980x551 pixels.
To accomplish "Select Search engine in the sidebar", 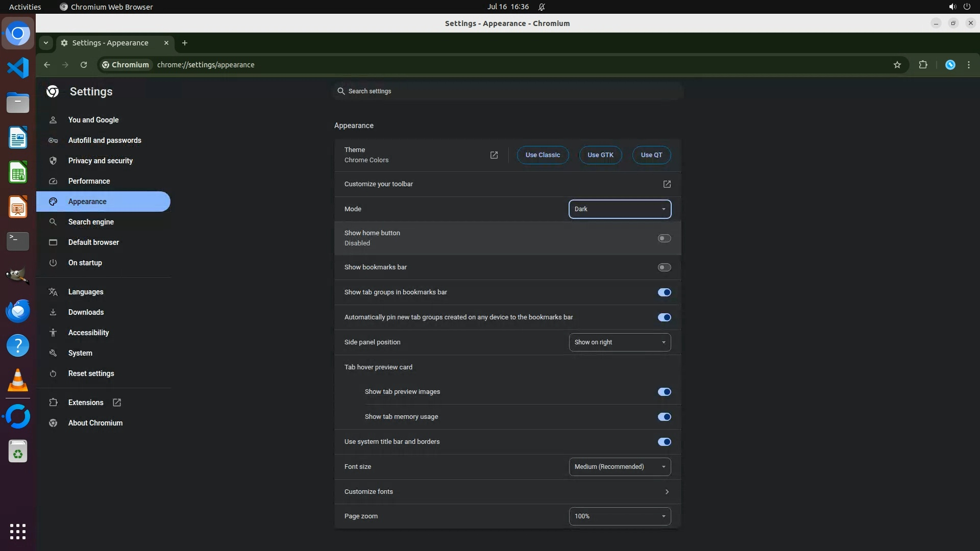I will tap(91, 222).
